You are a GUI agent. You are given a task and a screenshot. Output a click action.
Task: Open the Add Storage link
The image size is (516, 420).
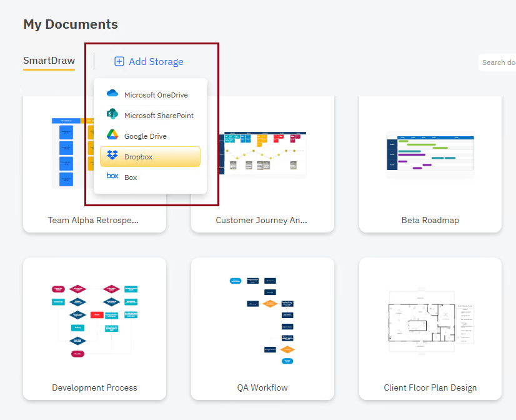(149, 61)
